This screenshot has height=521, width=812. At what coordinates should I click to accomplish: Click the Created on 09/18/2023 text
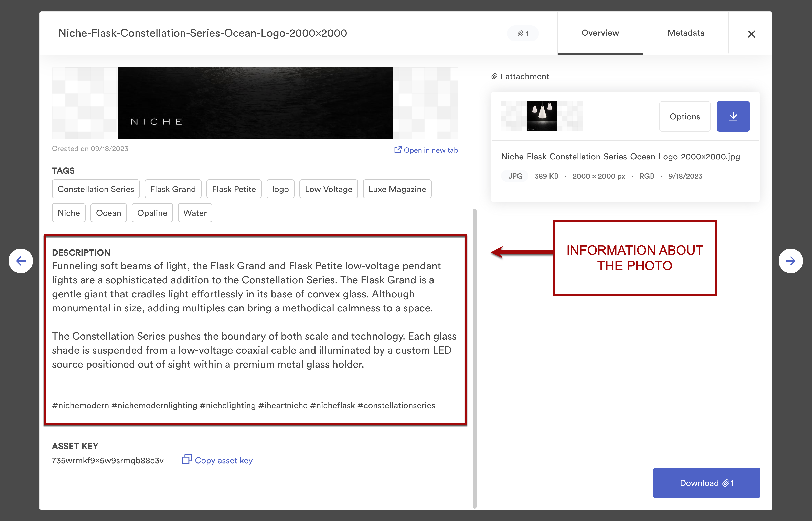pyautogui.click(x=90, y=149)
